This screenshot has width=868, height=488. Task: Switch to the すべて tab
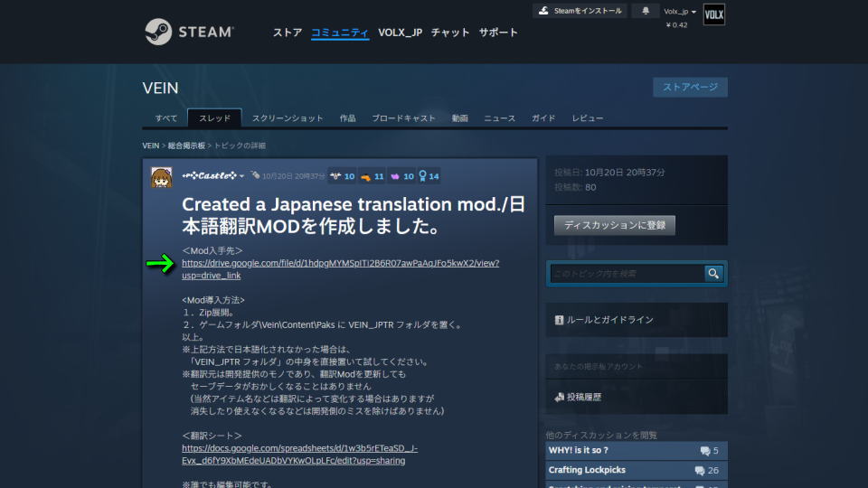pyautogui.click(x=166, y=117)
